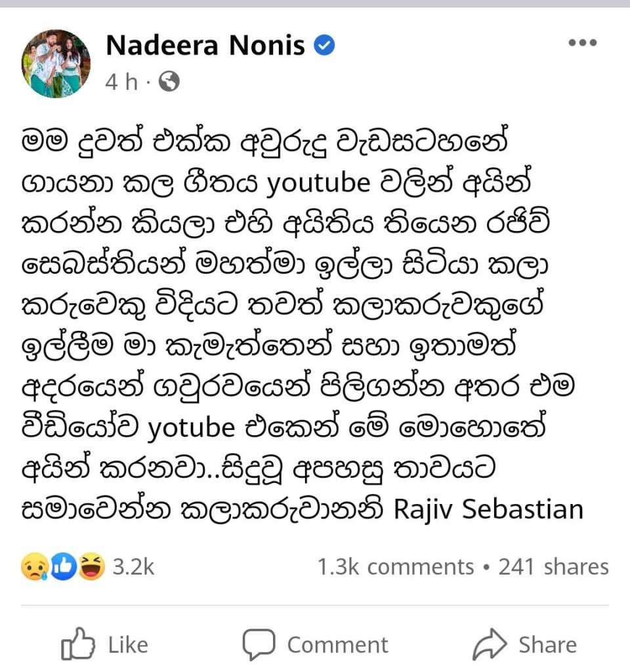Click the globe public audience icon

169,82
